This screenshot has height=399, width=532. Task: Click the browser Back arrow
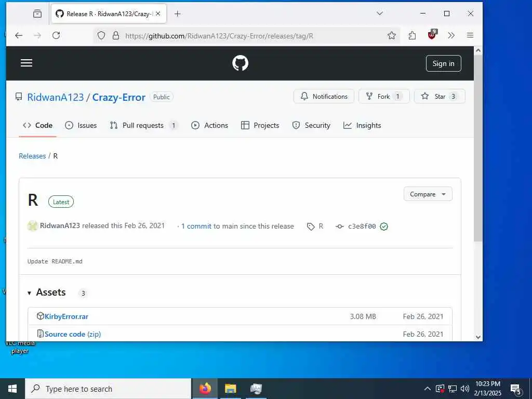(x=19, y=35)
